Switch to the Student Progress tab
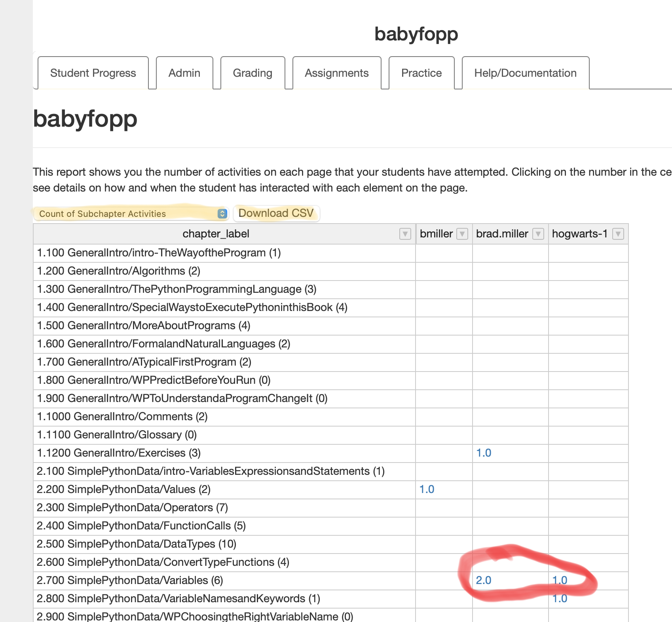This screenshot has width=672, height=622. [x=93, y=73]
